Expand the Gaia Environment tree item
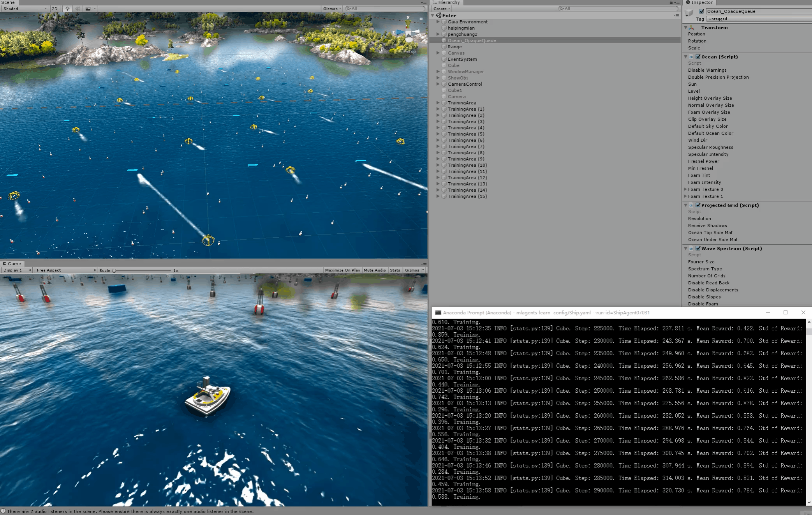The height and width of the screenshot is (515, 812). pyautogui.click(x=438, y=22)
